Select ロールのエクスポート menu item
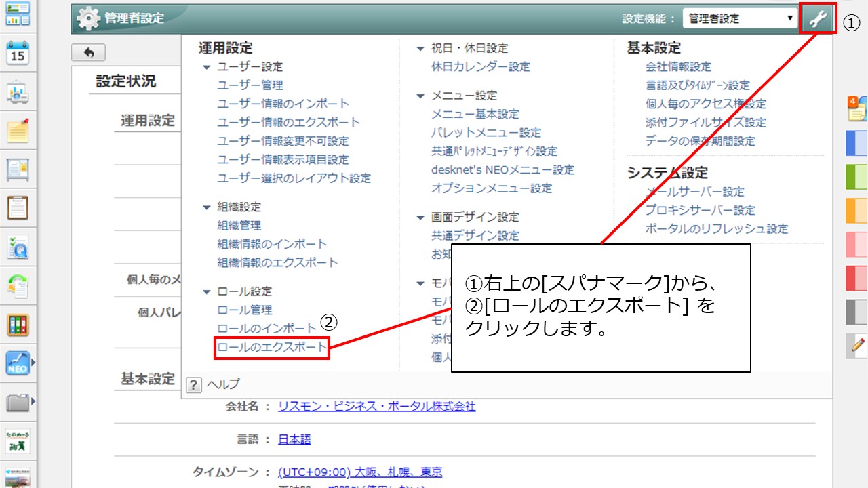Viewport: 868px width, 488px height. pos(271,348)
